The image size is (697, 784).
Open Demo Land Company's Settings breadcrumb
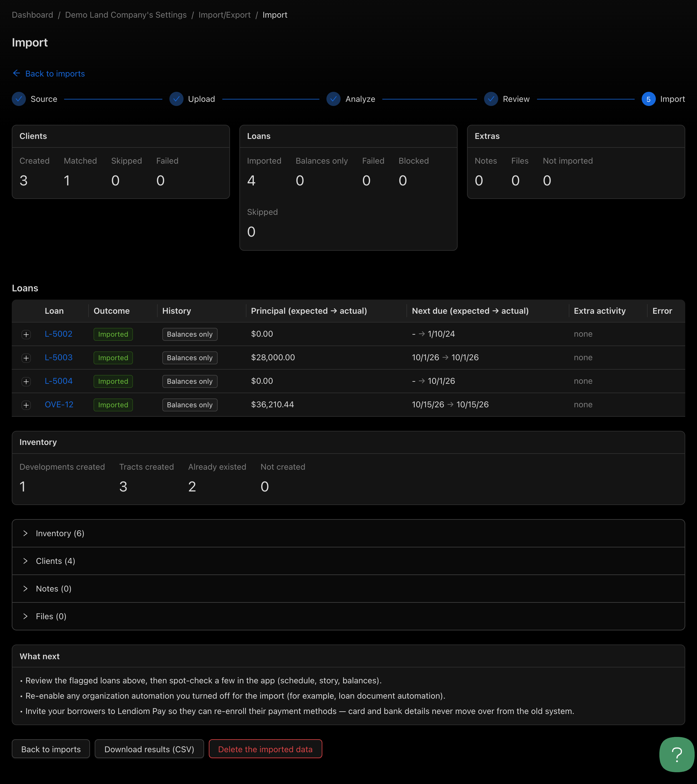(126, 15)
